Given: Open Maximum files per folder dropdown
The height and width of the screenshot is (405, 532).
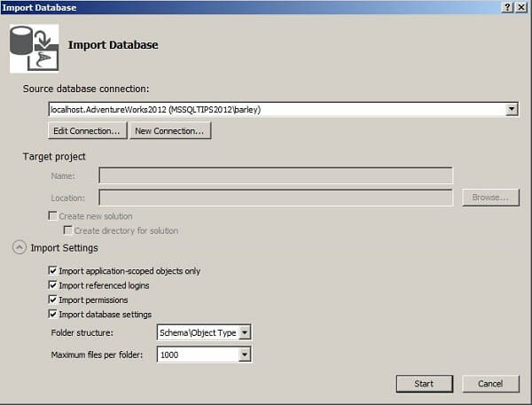Looking at the screenshot, I should tap(245, 354).
